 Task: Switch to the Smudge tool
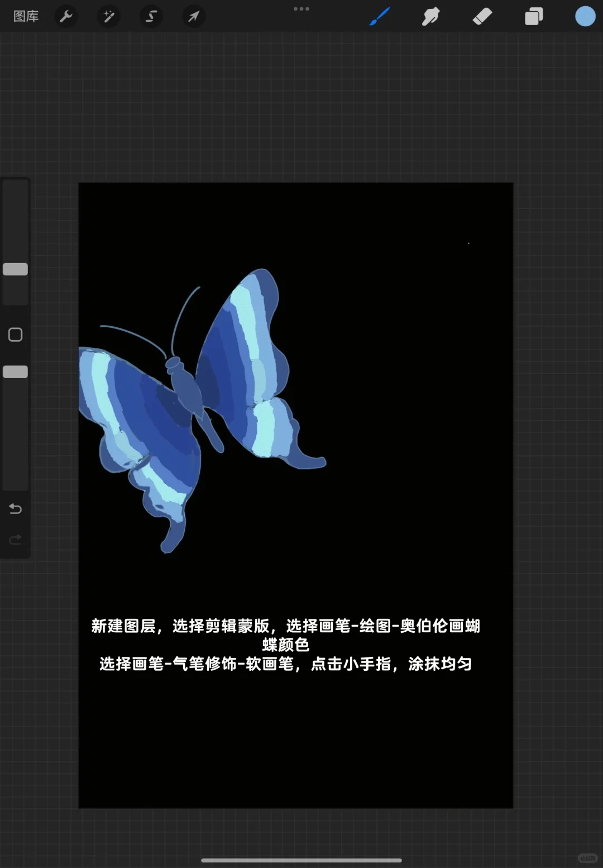(x=430, y=16)
